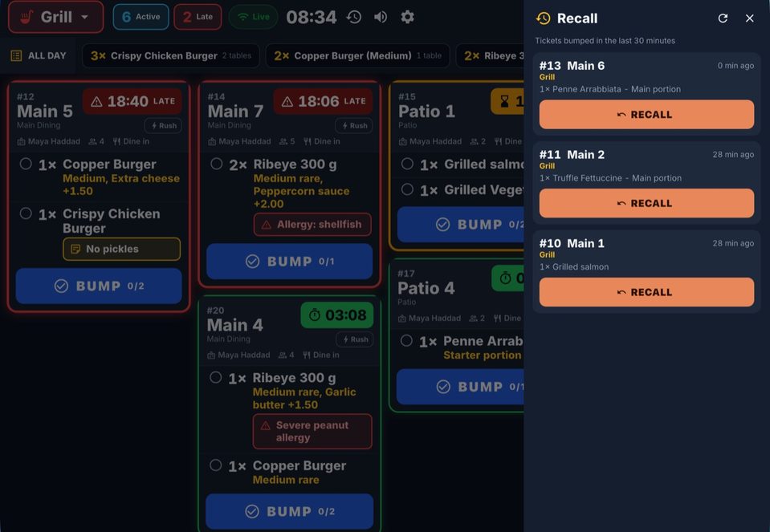
Task: Recall ticket #11 Main 2
Action: click(646, 203)
